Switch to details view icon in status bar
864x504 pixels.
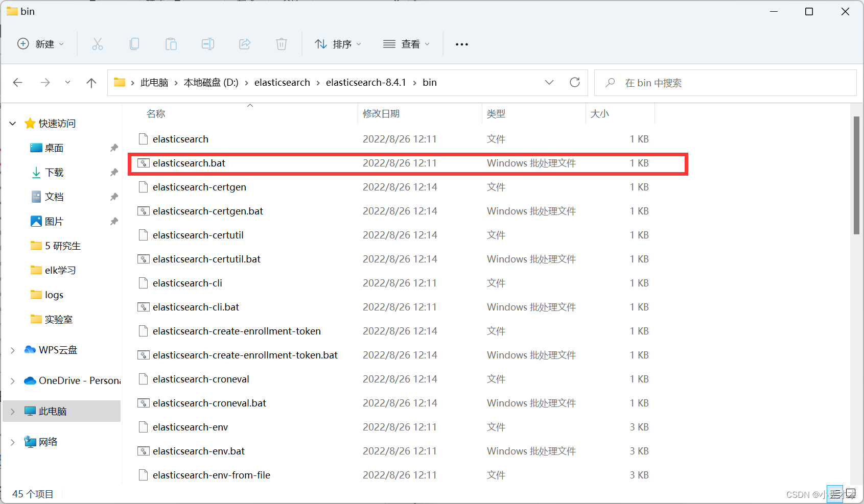click(x=835, y=494)
